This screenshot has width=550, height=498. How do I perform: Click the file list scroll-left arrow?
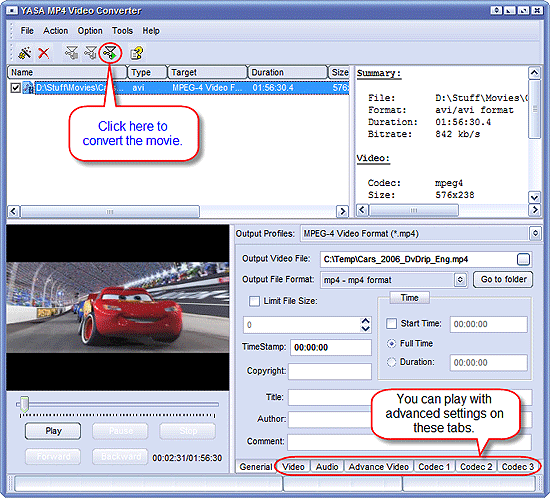pyautogui.click(x=13, y=211)
